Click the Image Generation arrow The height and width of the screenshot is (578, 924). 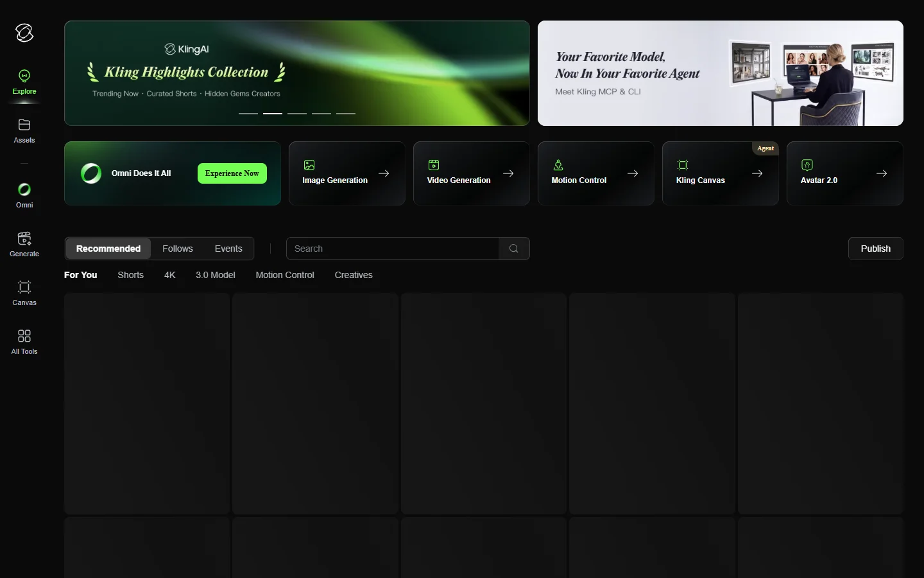[384, 173]
